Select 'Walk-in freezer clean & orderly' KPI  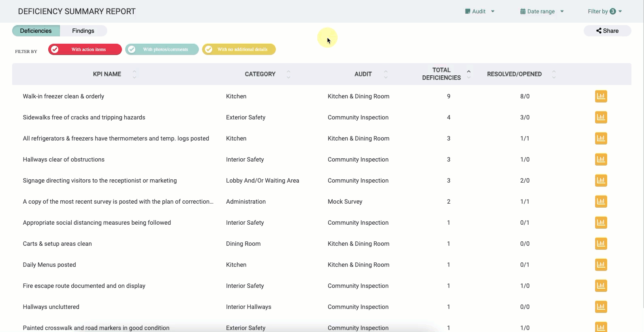click(64, 96)
